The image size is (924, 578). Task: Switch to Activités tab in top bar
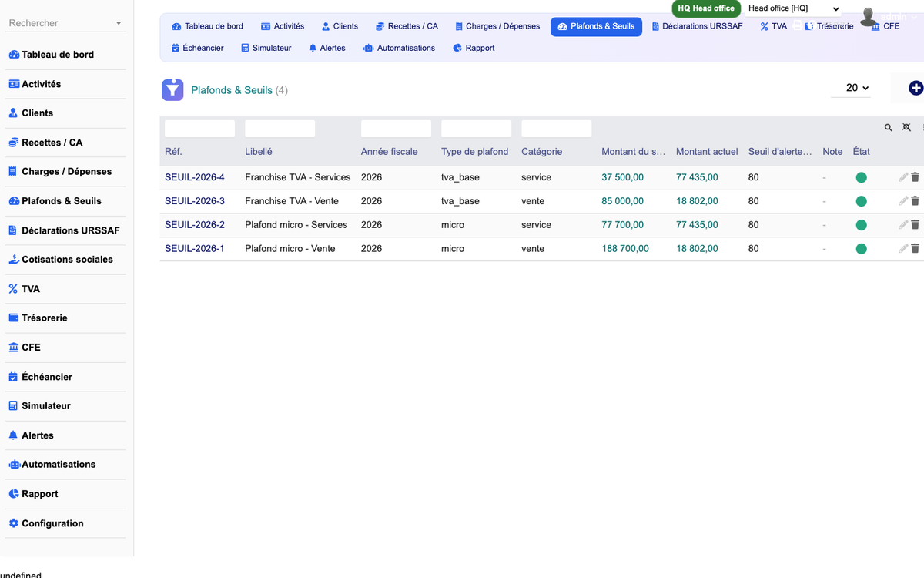pyautogui.click(x=283, y=26)
